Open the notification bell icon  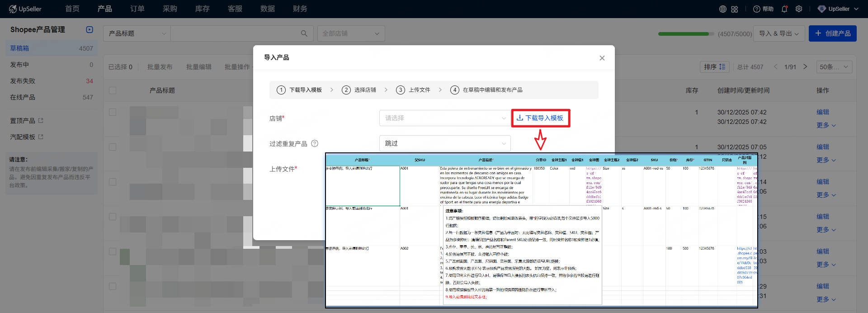pyautogui.click(x=784, y=9)
